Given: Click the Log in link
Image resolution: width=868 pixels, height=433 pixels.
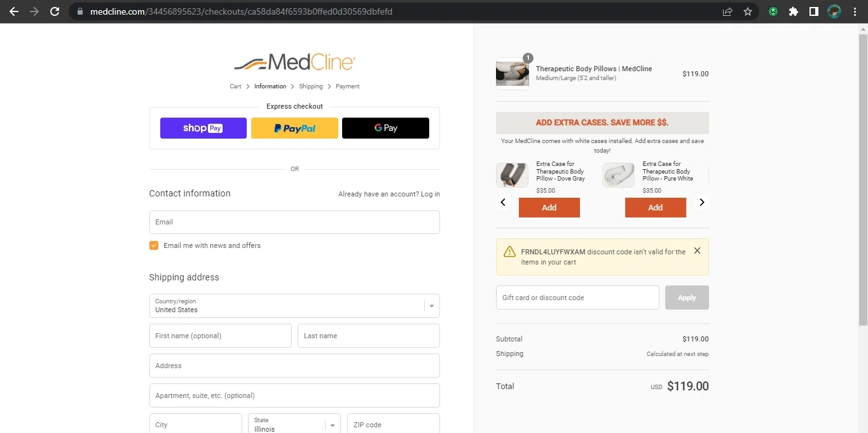Looking at the screenshot, I should (x=431, y=194).
